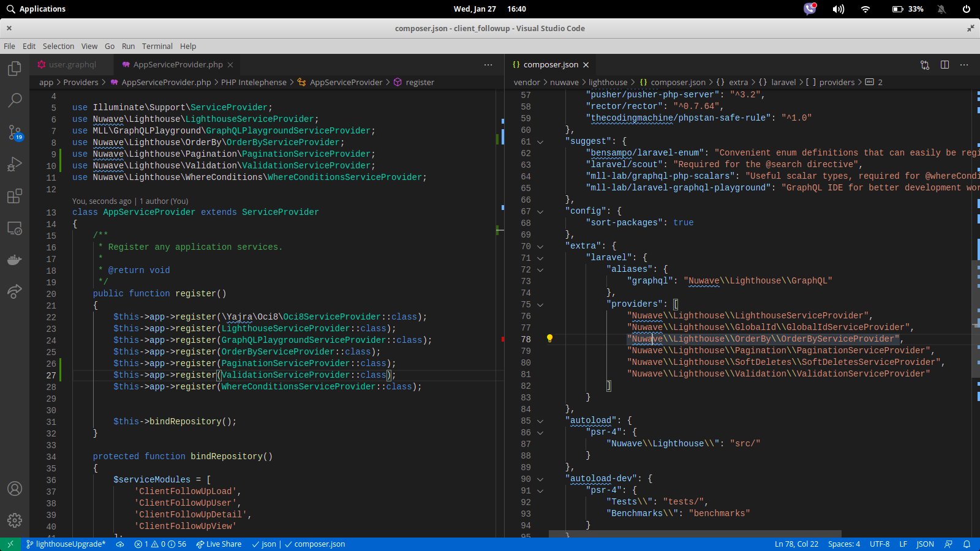Click the lightbulb quick-fix icon on line 78

coord(549,339)
